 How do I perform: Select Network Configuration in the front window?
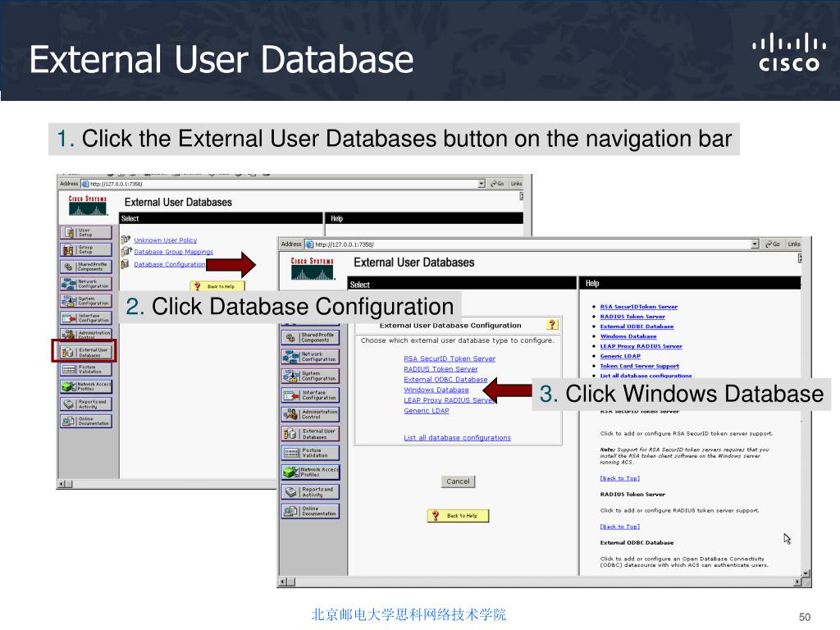coord(310,357)
